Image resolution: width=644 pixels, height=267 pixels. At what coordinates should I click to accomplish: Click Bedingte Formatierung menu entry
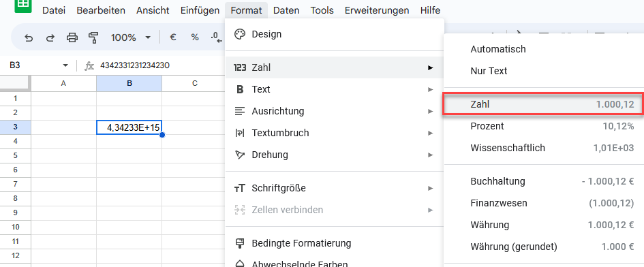click(335, 243)
